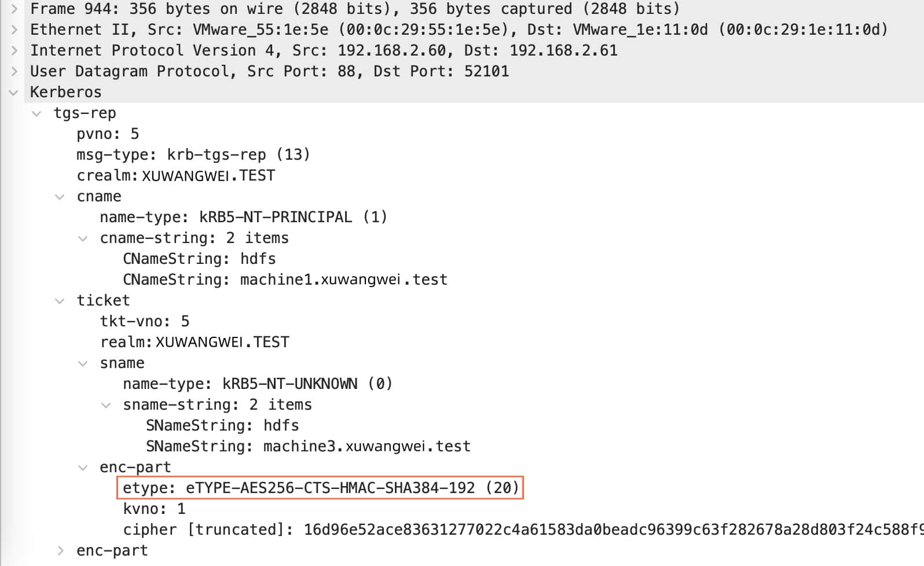924x566 pixels.
Task: Expand the Ethernet II section
Action: [x=14, y=30]
